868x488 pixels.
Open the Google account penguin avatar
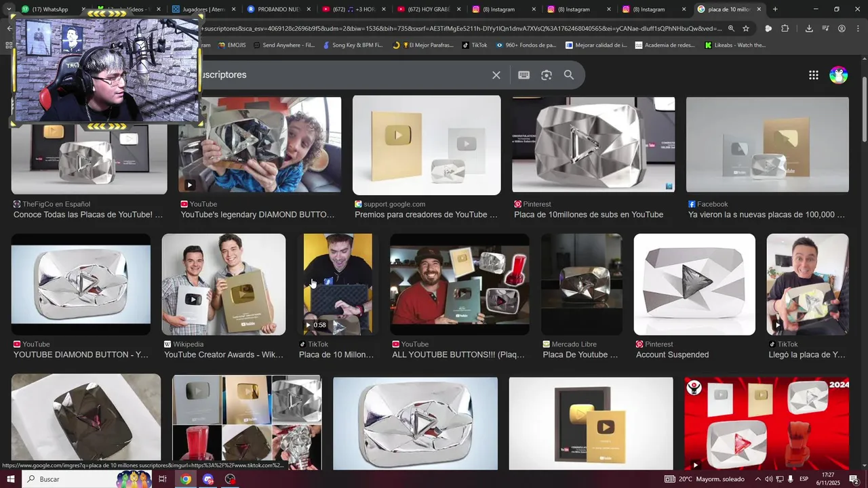click(839, 75)
